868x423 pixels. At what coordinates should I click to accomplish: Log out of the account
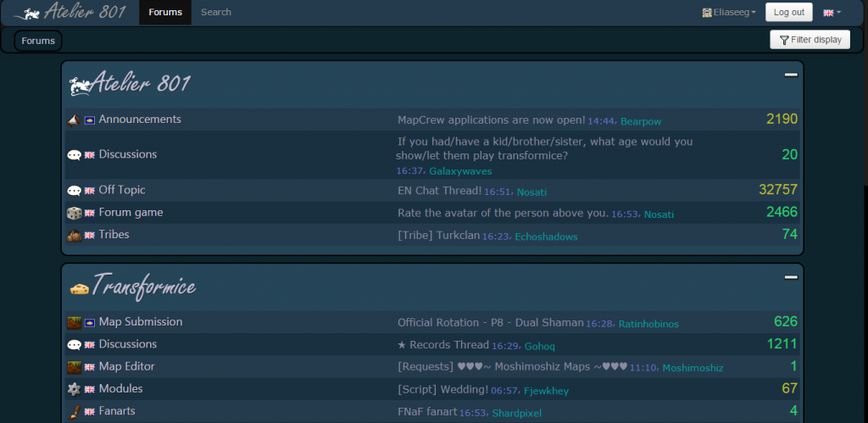789,12
